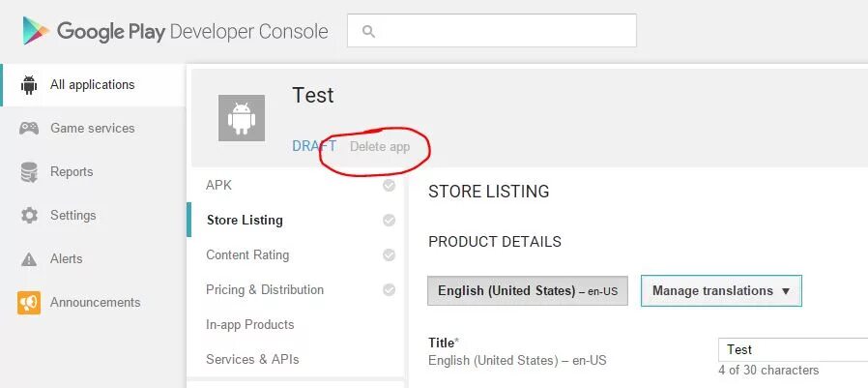
Task: Open the Manage translations dropdown
Action: tap(720, 290)
